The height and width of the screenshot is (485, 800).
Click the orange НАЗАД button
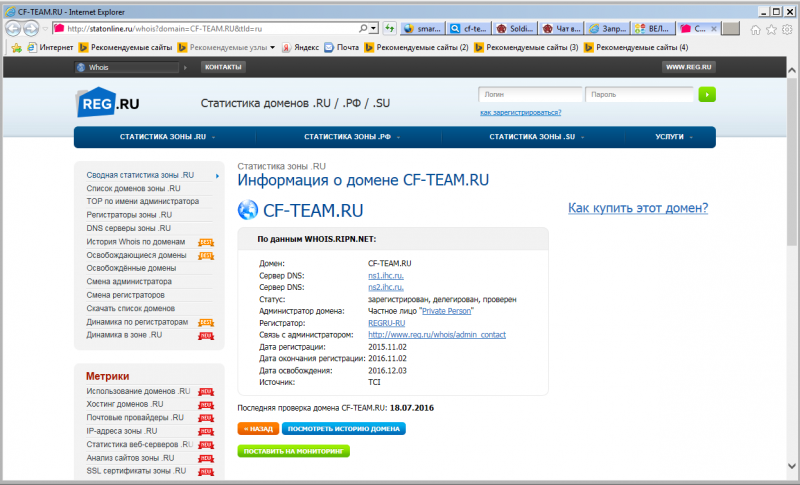coord(258,429)
